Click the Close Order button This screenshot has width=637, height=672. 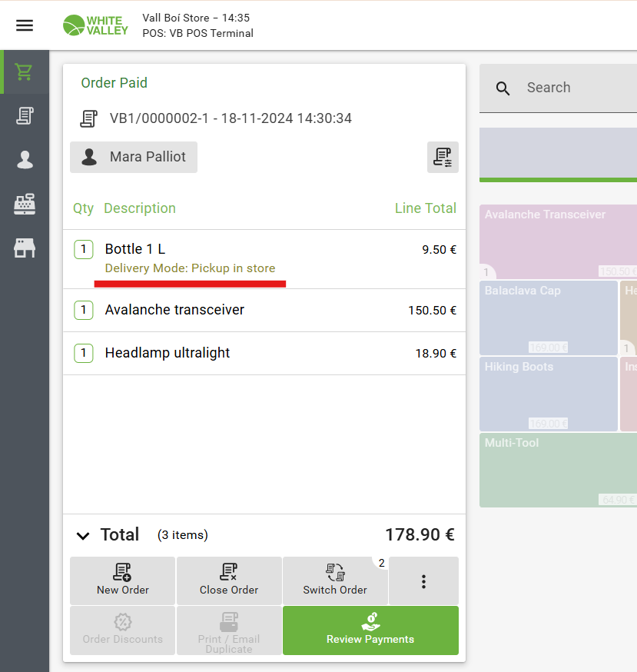coord(229,581)
